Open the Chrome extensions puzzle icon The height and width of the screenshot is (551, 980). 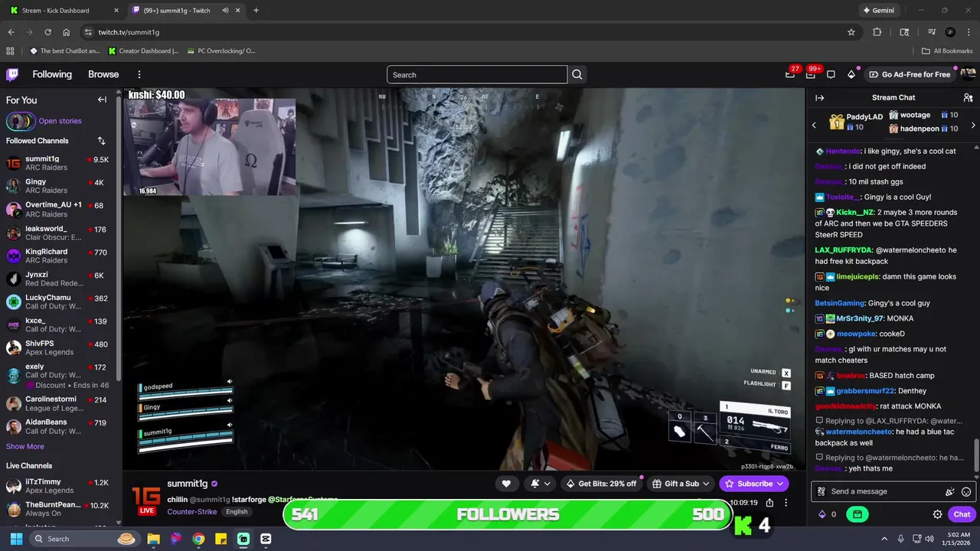click(877, 32)
